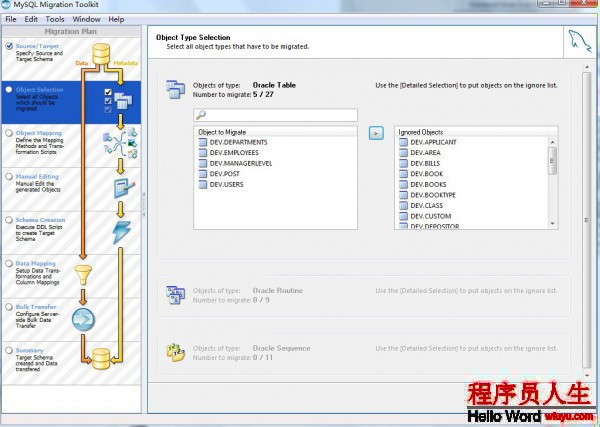Viewport: 600px width, 427px height.
Task: Click table icon beside DEV.USERS
Action: (203, 184)
